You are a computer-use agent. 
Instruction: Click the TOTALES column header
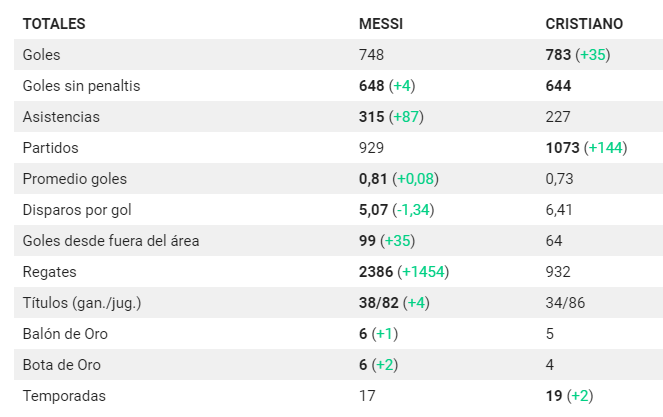click(54, 24)
